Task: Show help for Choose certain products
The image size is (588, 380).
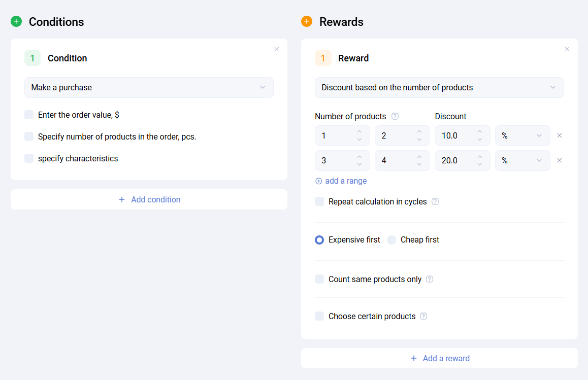Action: coord(423,316)
